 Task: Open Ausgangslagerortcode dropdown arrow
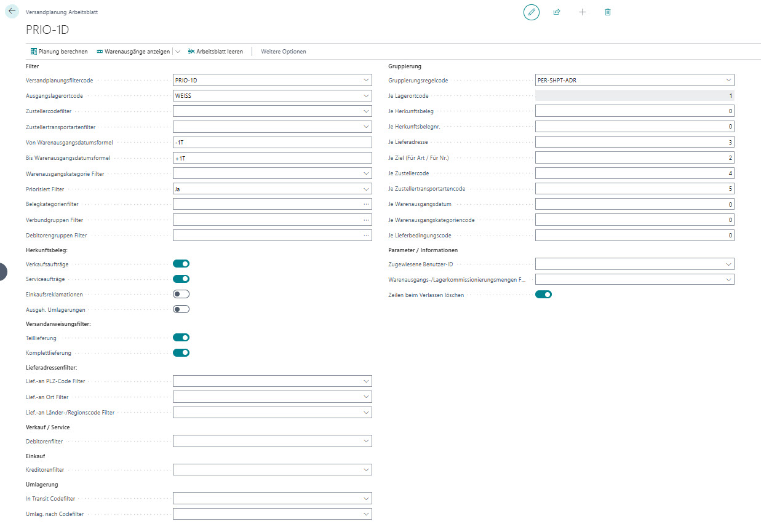pyautogui.click(x=367, y=95)
